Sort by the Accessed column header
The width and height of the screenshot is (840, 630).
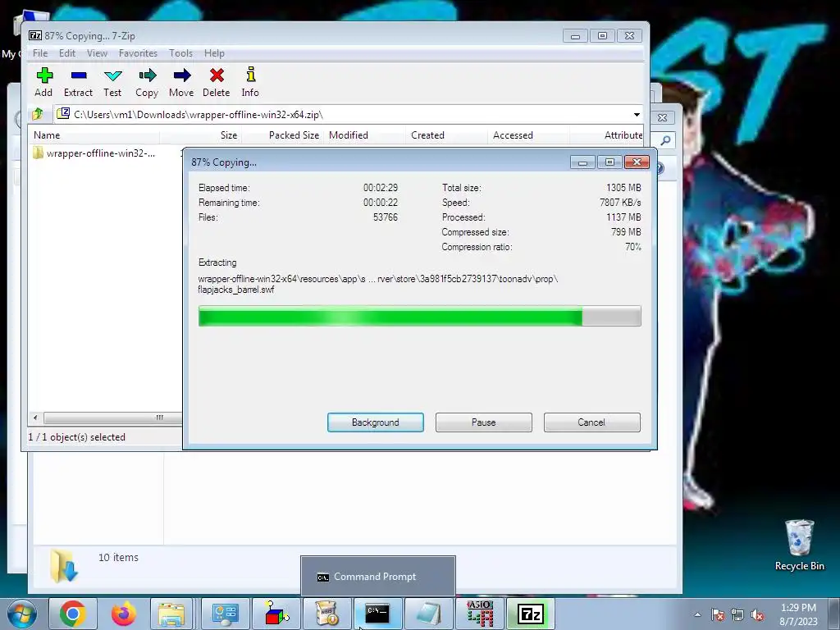point(528,135)
